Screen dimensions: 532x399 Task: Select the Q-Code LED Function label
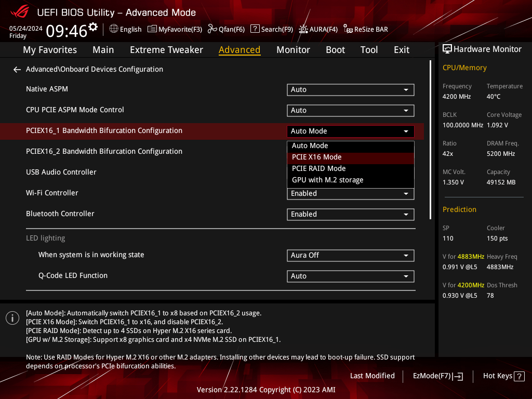pyautogui.click(x=73, y=275)
